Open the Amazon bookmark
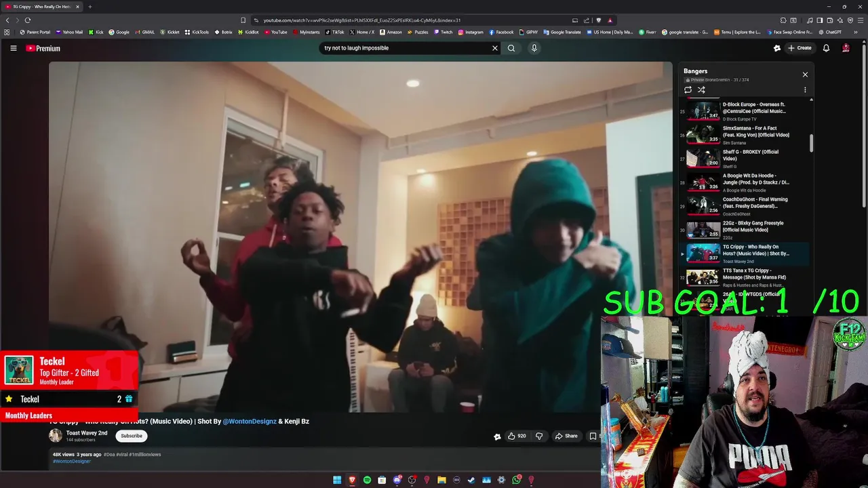This screenshot has height=488, width=868. tap(391, 32)
